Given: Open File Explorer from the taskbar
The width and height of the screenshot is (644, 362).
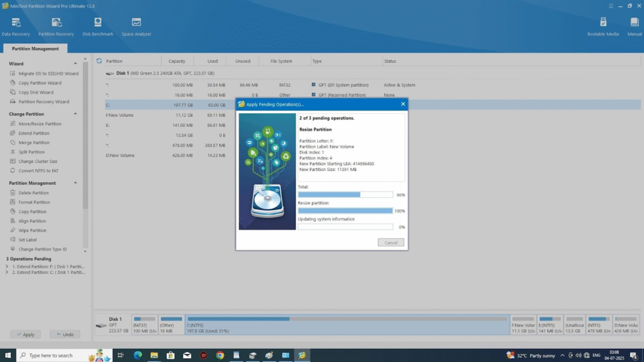Looking at the screenshot, I should pos(154,356).
